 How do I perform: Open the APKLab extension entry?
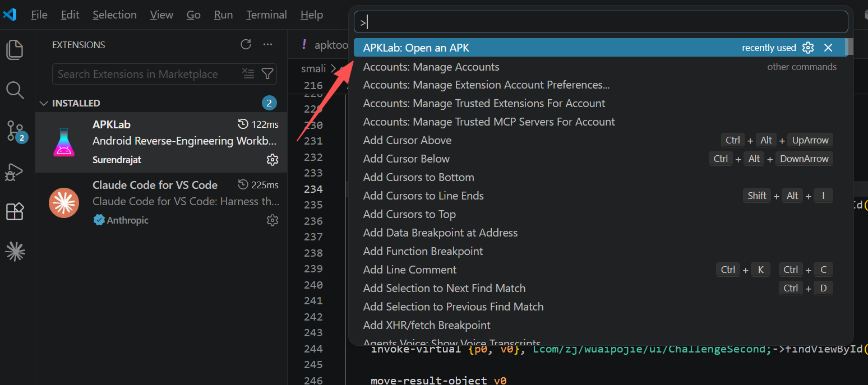coord(161,142)
